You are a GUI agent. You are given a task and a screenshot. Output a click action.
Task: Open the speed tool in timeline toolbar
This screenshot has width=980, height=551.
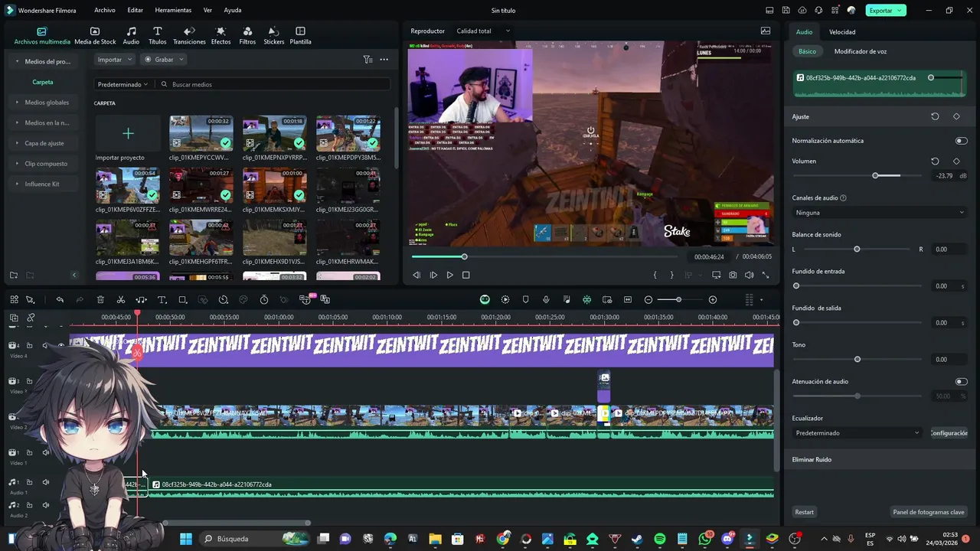click(x=224, y=299)
